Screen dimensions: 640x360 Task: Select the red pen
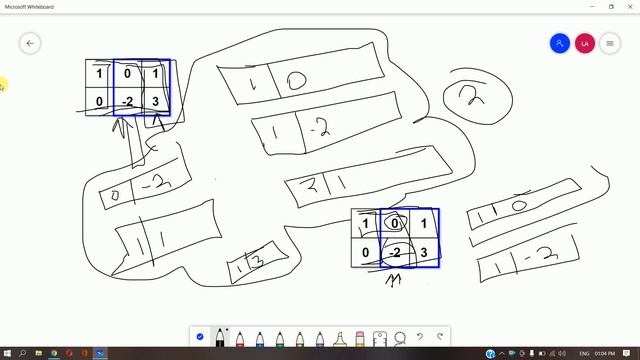coord(240,339)
